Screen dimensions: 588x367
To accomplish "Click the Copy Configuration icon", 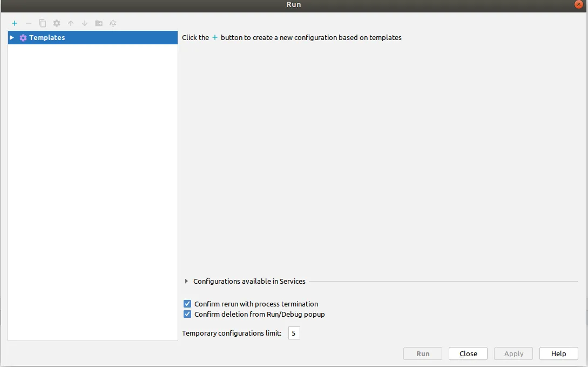I will pyautogui.click(x=42, y=23).
